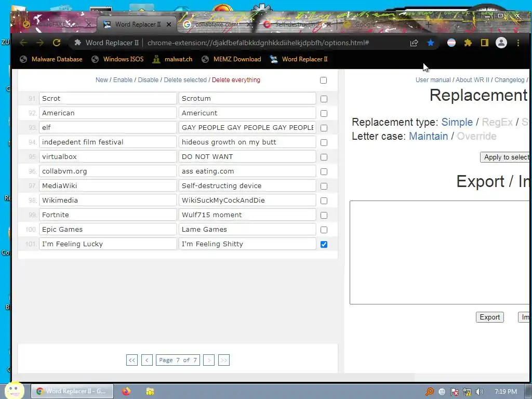This screenshot has width=532, height=399.
Task: Check the box for Epic Games row
Action: pos(324,230)
